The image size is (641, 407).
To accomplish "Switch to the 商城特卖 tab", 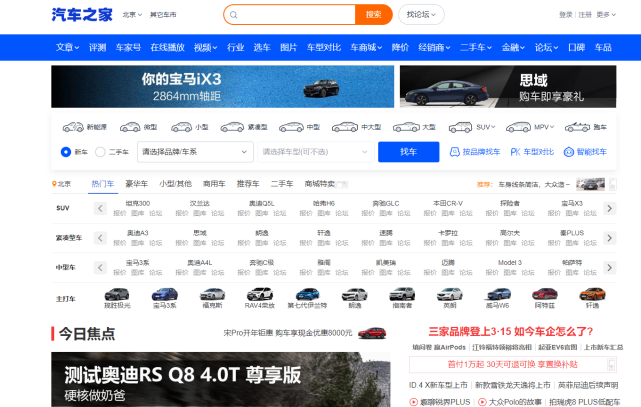I will click(x=320, y=184).
